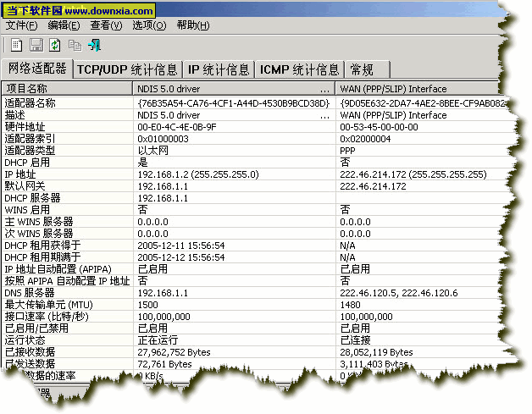Switch to the TCP/UDP 统计信息 tab
The width and height of the screenshot is (532, 414).
pyautogui.click(x=127, y=69)
